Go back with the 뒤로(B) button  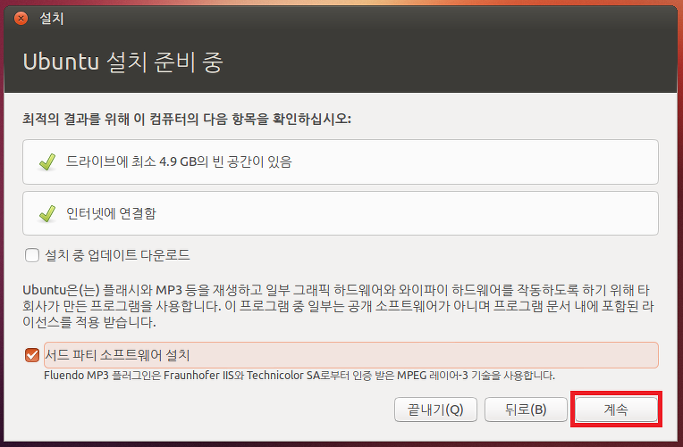click(525, 409)
